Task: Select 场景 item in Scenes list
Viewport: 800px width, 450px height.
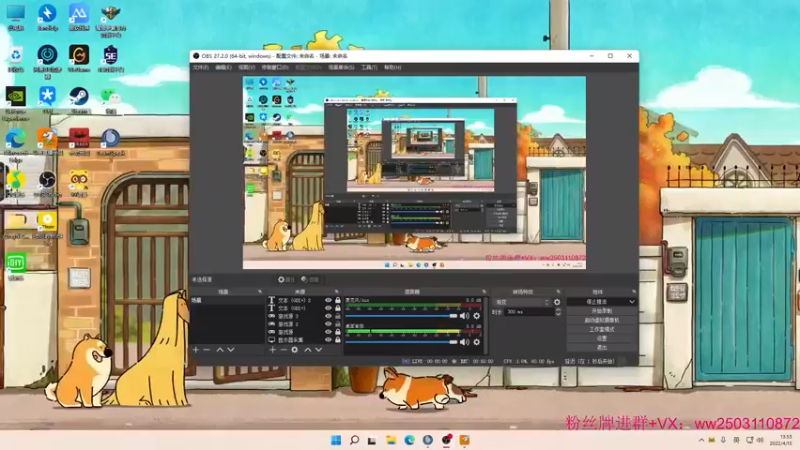Action: click(x=228, y=301)
